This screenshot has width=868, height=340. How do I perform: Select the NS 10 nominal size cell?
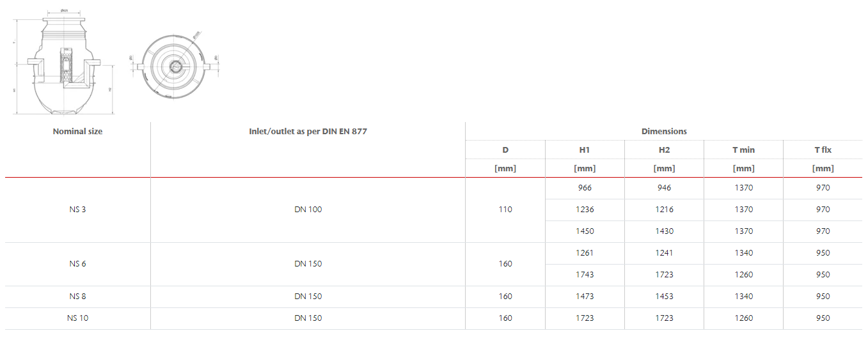tap(77, 318)
